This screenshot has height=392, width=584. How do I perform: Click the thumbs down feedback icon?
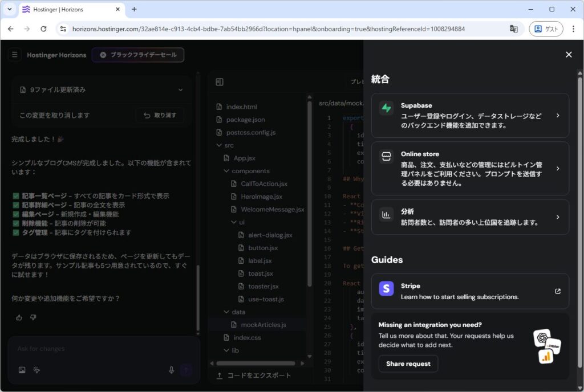pos(33,317)
